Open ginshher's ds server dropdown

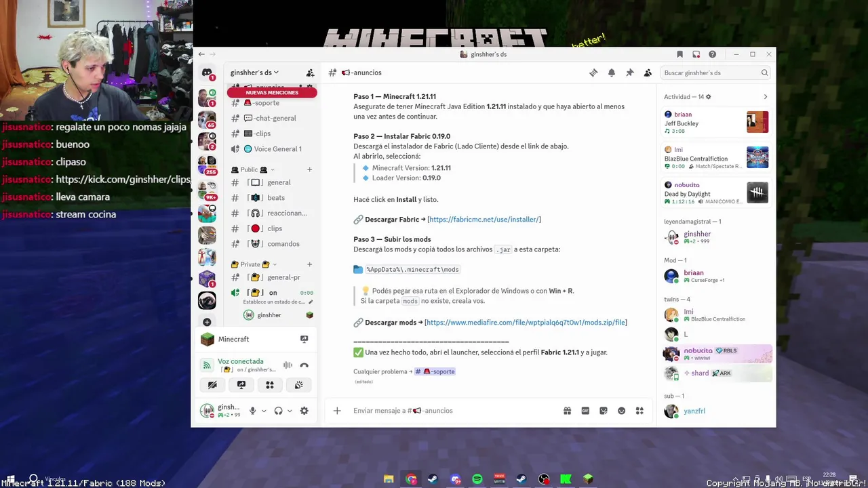[254, 73]
